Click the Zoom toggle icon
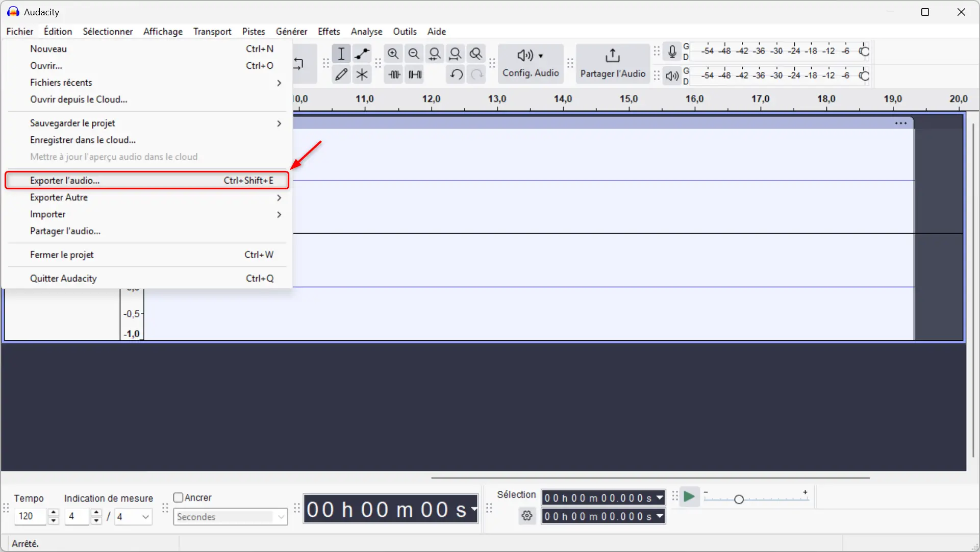Screen dimensions: 980x552 click(476, 54)
